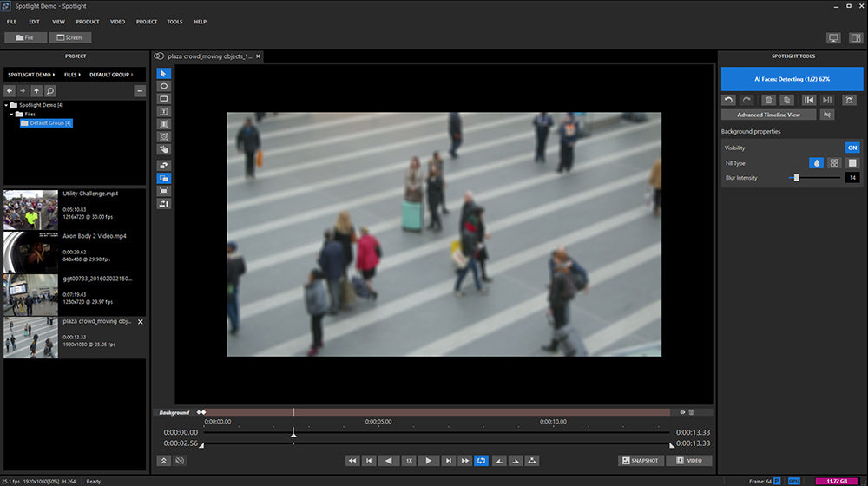Open the Product menu
The width and height of the screenshot is (868, 486).
pos(87,21)
